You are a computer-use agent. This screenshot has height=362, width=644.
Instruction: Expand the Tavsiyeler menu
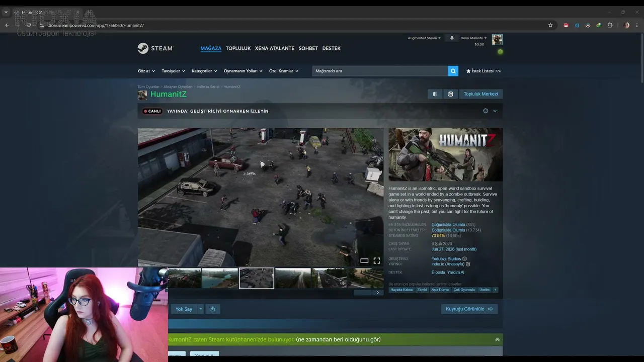(174, 71)
